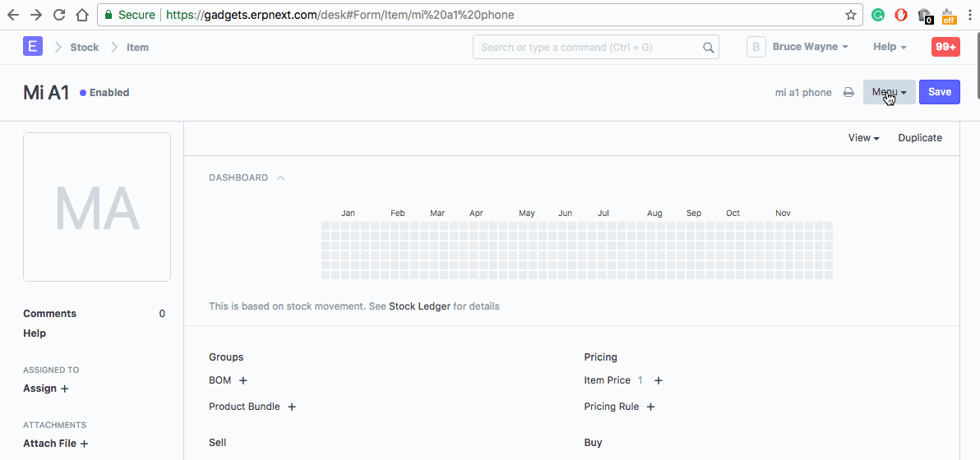Reload the page with refresh icon

pyautogui.click(x=59, y=15)
